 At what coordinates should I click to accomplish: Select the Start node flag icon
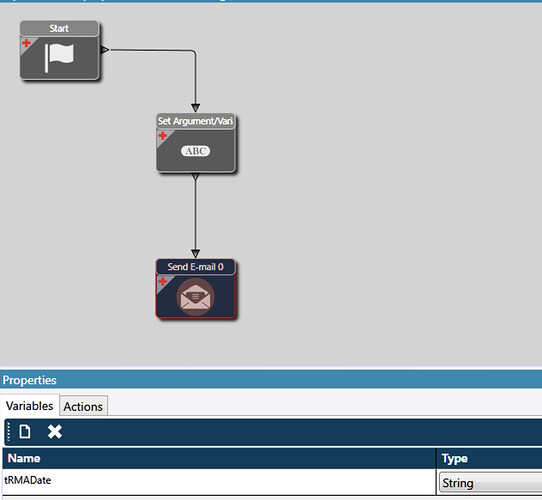(x=59, y=58)
